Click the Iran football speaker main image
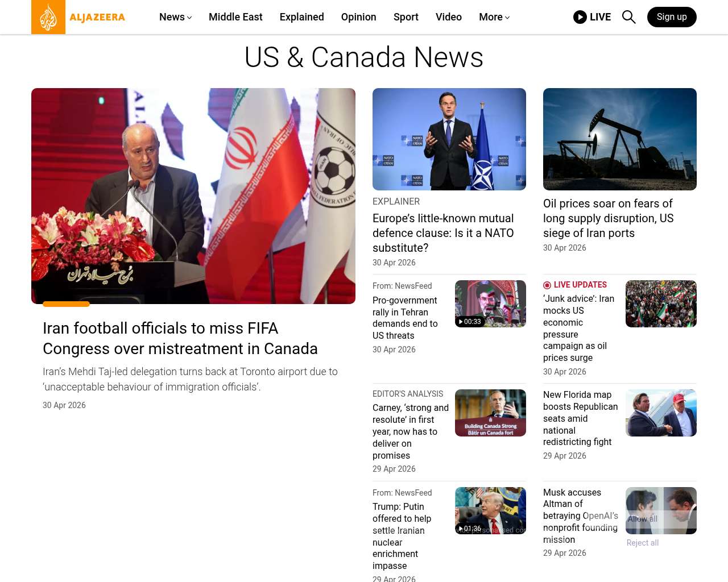Image resolution: width=728 pixels, height=582 pixels. [x=193, y=196]
